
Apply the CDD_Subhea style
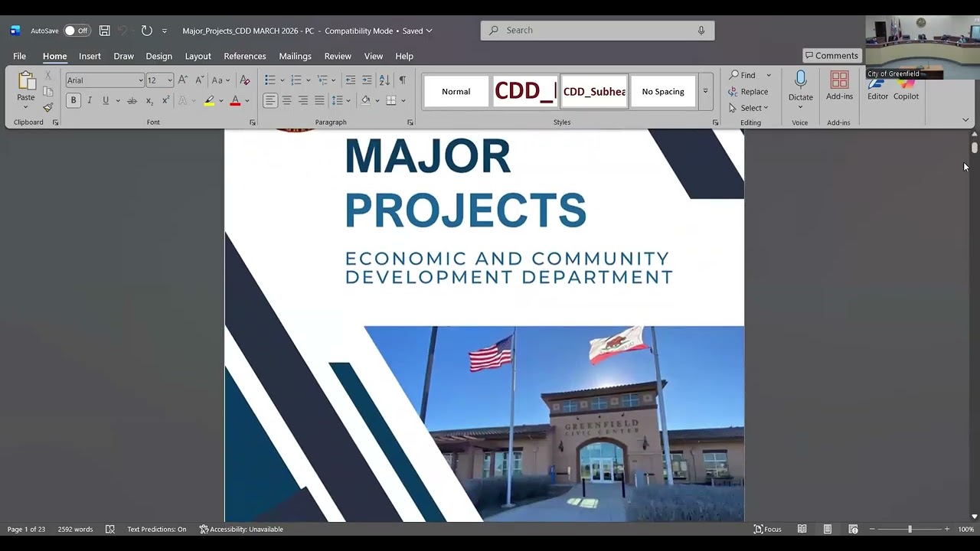(594, 91)
